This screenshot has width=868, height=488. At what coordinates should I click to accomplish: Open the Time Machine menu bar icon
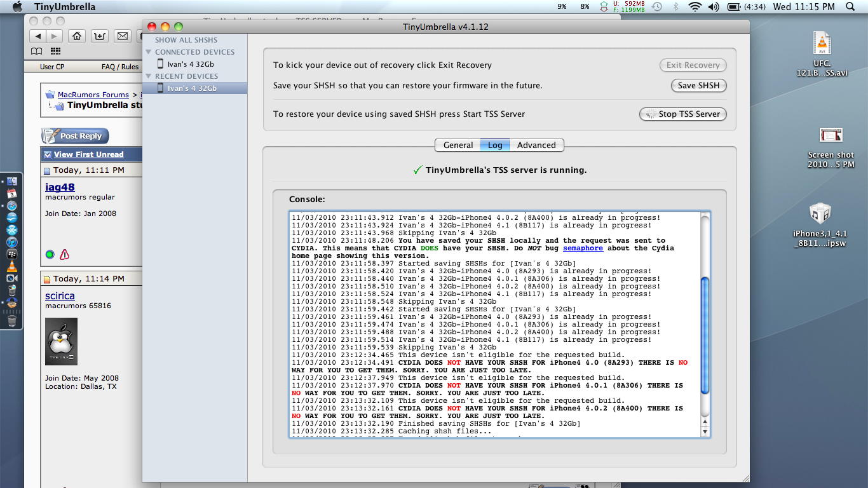point(657,7)
